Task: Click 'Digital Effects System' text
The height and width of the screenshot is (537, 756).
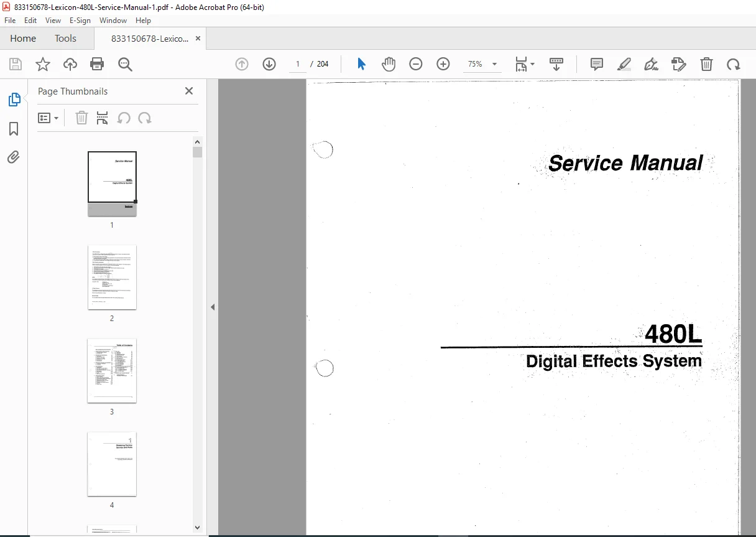Action: click(614, 361)
